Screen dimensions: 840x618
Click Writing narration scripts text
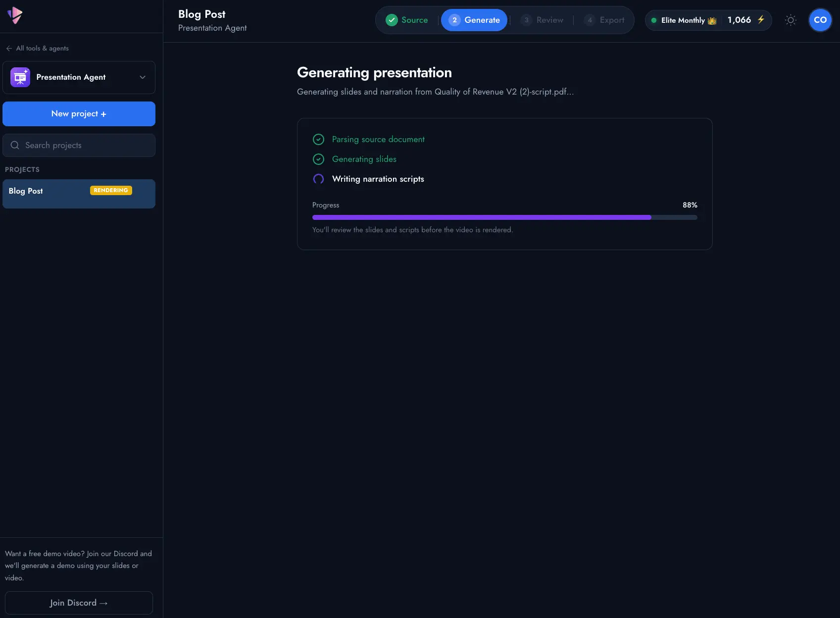[x=378, y=179]
